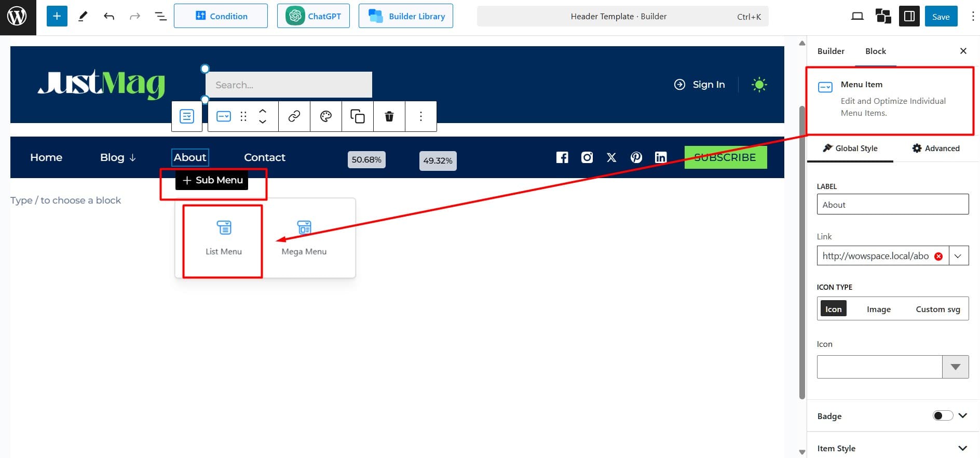Click the template kits icon beside Save
980x458 pixels.
tap(883, 16)
